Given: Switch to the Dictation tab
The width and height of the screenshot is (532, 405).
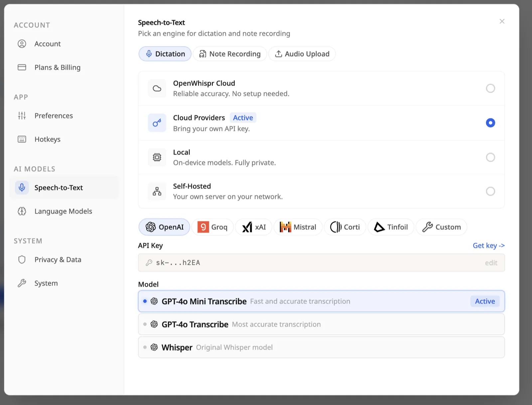Looking at the screenshot, I should [165, 54].
